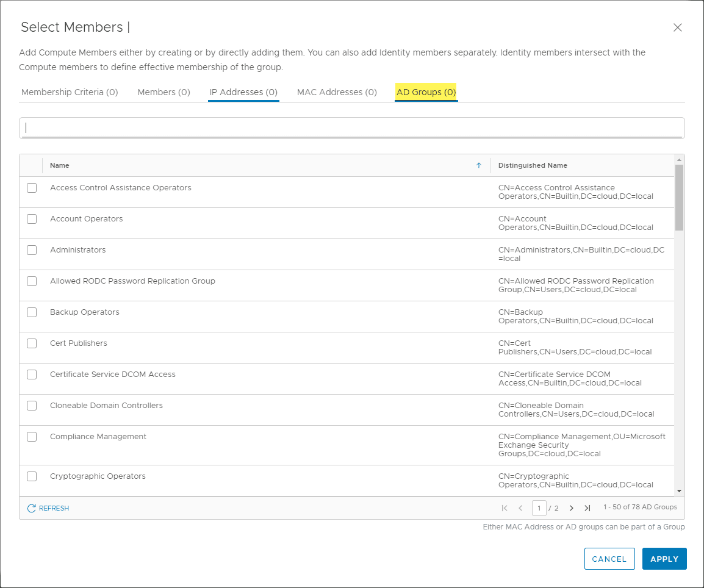Viewport: 704px width, 588px height.
Task: Apply the selected members
Action: click(x=664, y=558)
